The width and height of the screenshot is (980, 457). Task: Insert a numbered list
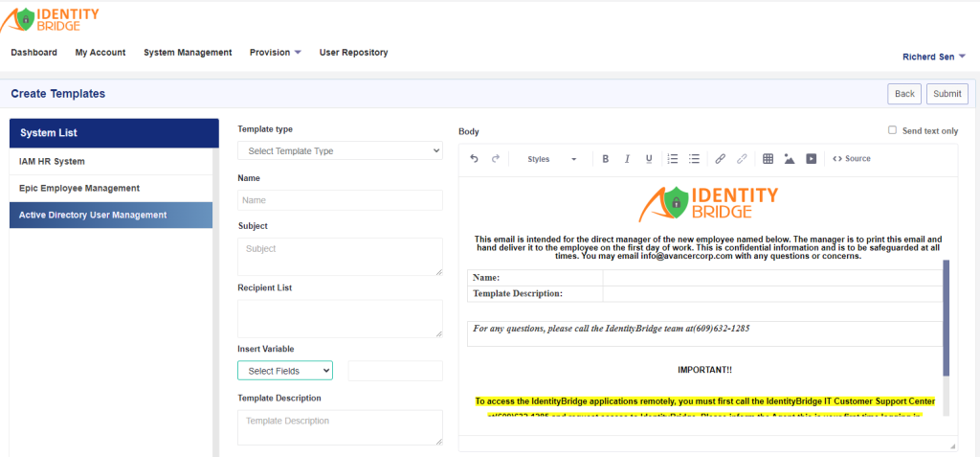coord(673,159)
